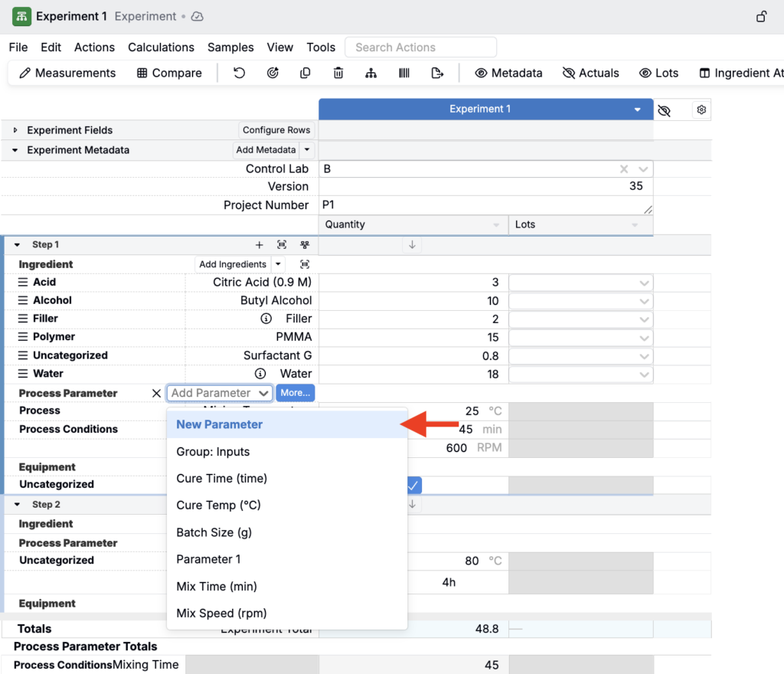Choose Mix Speed (rpm) parameter option
This screenshot has height=674, width=784.
287,613
